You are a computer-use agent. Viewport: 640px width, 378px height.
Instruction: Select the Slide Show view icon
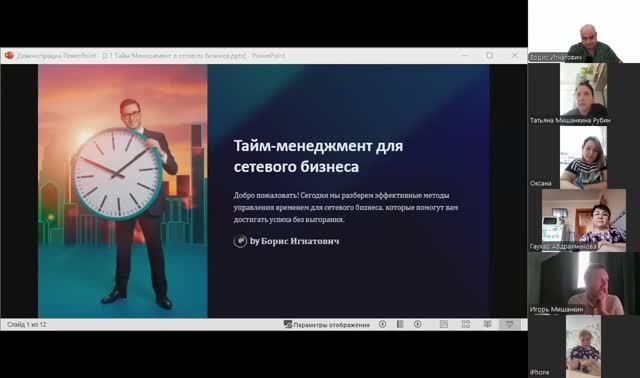509,324
